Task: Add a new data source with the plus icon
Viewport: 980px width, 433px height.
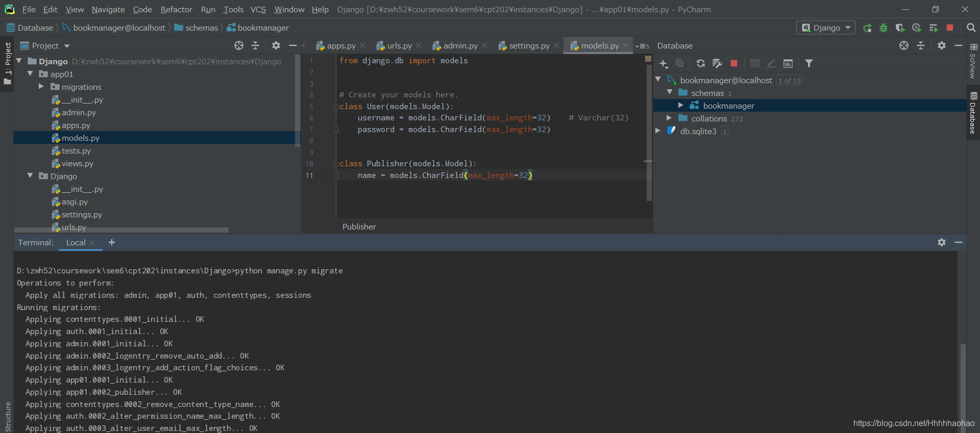Action: pyautogui.click(x=664, y=63)
